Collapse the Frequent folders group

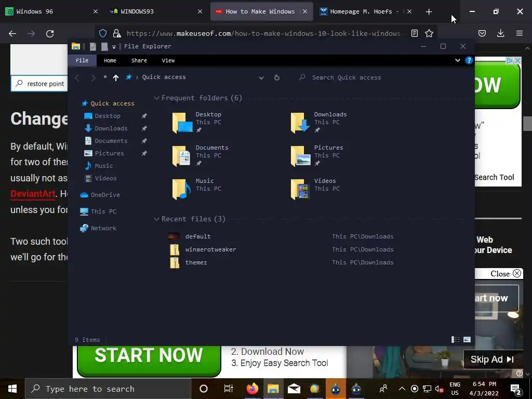click(x=156, y=98)
